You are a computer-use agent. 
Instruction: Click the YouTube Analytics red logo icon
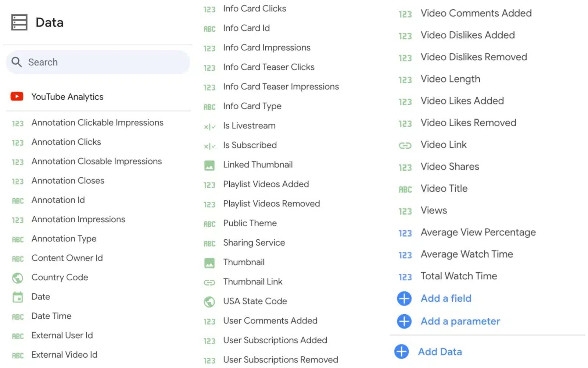[x=17, y=96]
